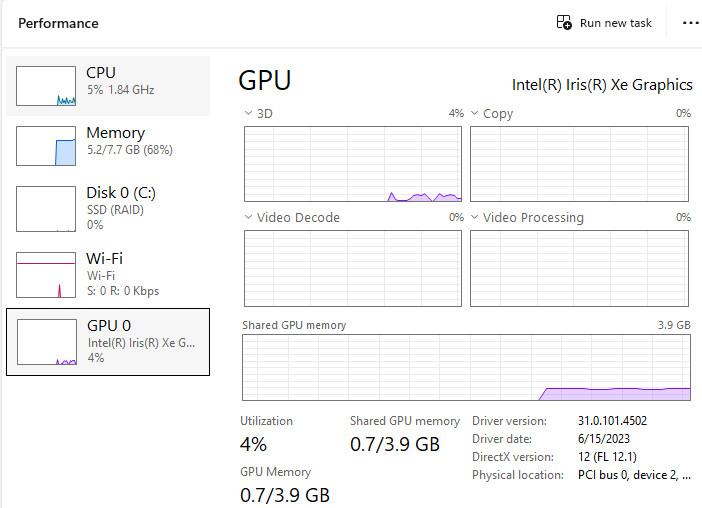Select Disk 0 (C:) entry
This screenshot has width=702, height=508.
pos(108,209)
